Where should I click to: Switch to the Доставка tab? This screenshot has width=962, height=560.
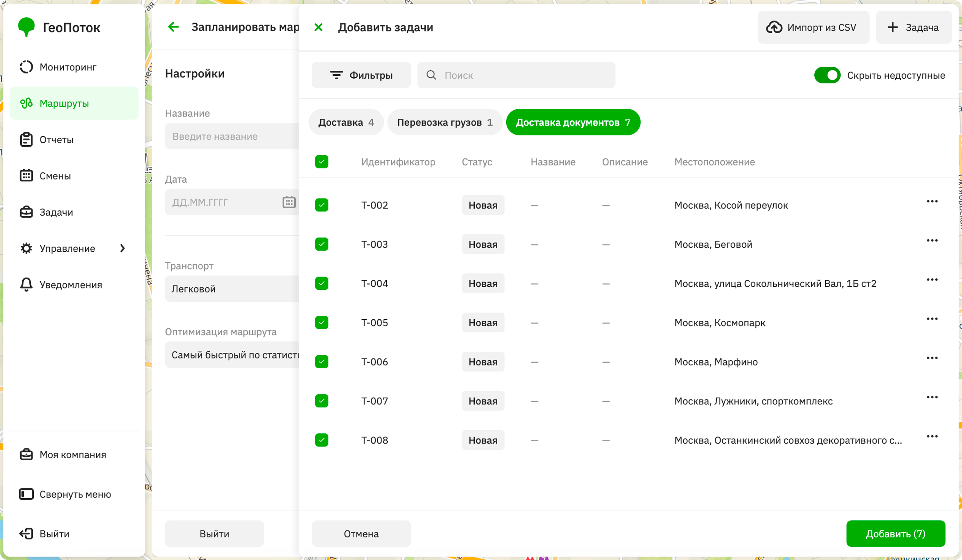point(346,122)
